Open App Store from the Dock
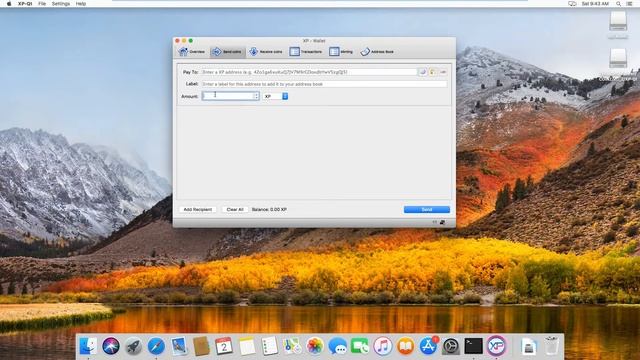The image size is (640, 360). tap(428, 346)
